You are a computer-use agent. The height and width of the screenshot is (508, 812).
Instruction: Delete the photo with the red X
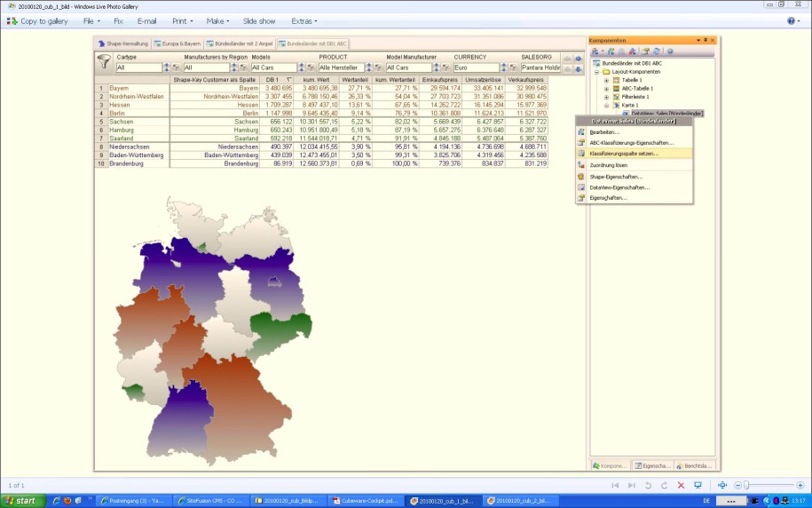tap(681, 485)
